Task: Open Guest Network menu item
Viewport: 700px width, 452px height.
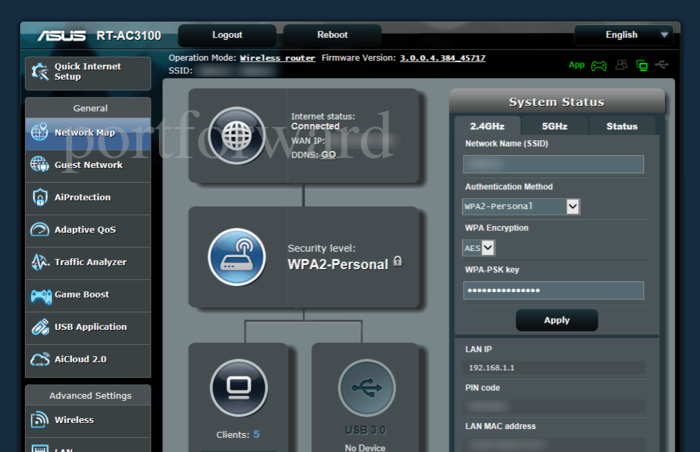Action: [x=88, y=165]
